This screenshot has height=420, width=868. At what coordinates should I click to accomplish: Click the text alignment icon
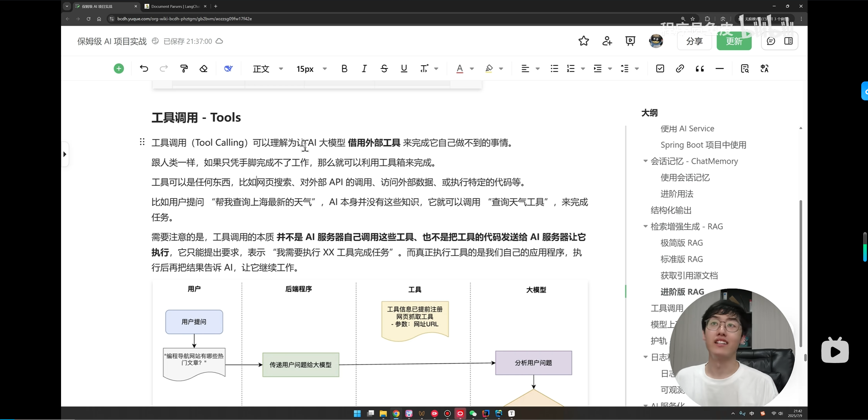(x=525, y=69)
